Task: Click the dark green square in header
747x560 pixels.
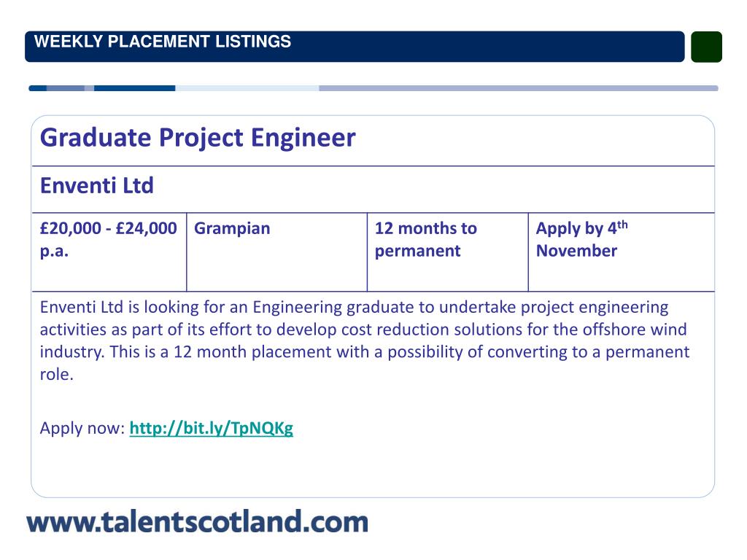Action: coord(706,47)
